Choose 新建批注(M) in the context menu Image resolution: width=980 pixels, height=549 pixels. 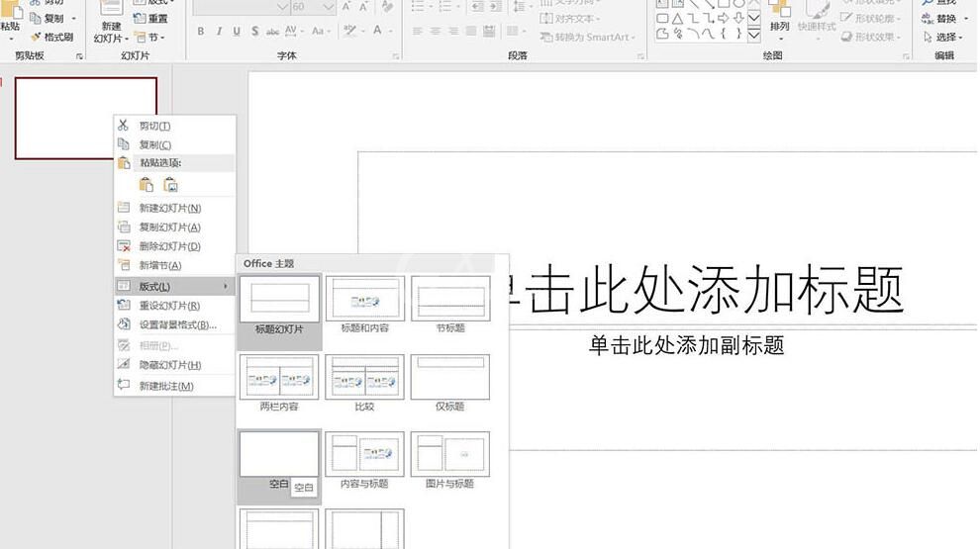point(174,386)
